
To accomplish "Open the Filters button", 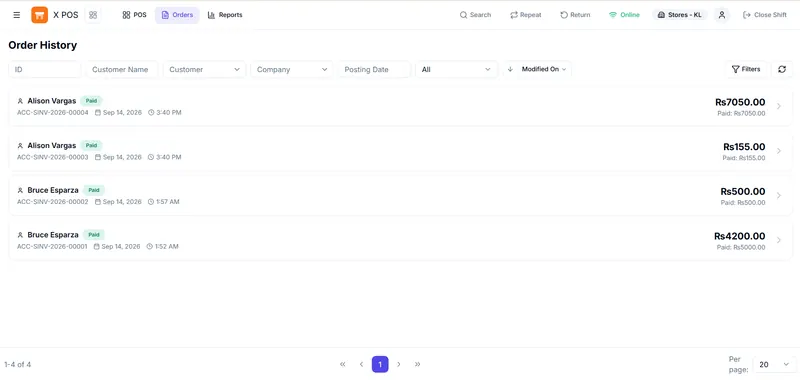I will click(x=746, y=69).
